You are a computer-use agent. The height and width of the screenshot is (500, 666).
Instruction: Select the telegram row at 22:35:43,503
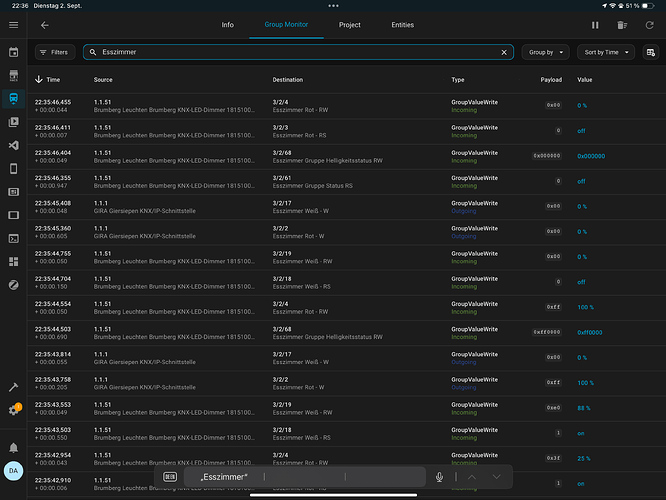point(346,434)
